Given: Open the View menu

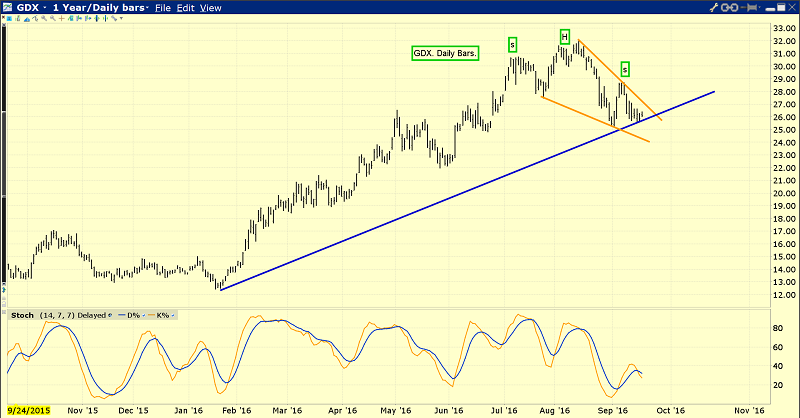Looking at the screenshot, I should pos(210,7).
